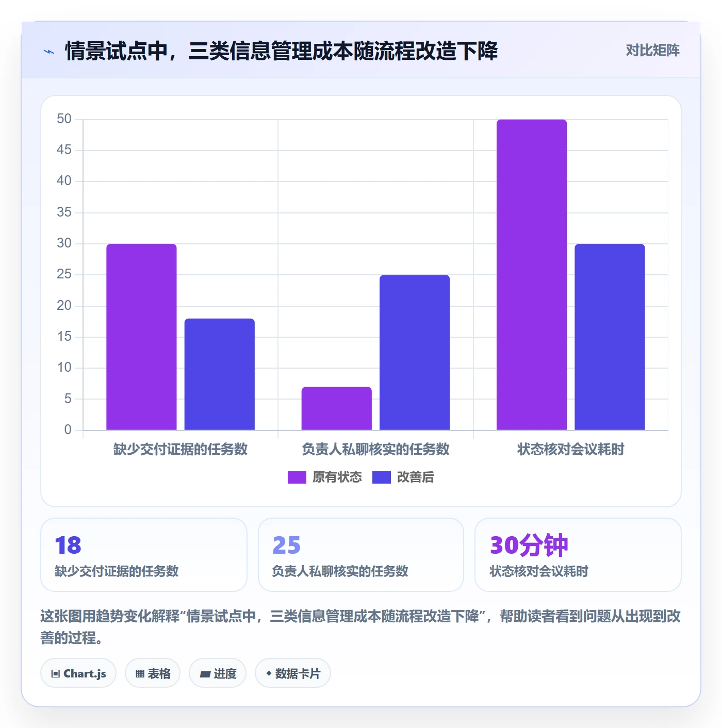The height and width of the screenshot is (728, 722).
Task: Open the stat card showing 30分钟
Action: pos(578,555)
